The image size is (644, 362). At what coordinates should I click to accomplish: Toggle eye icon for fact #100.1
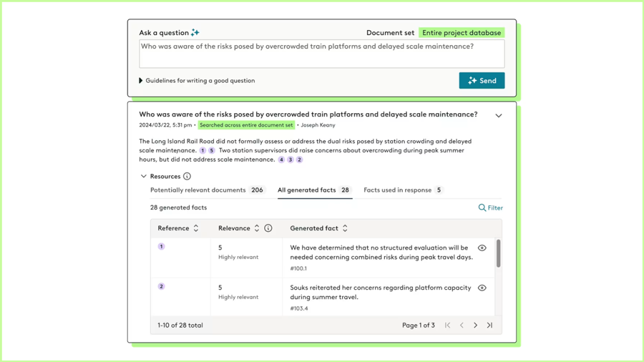(x=482, y=248)
